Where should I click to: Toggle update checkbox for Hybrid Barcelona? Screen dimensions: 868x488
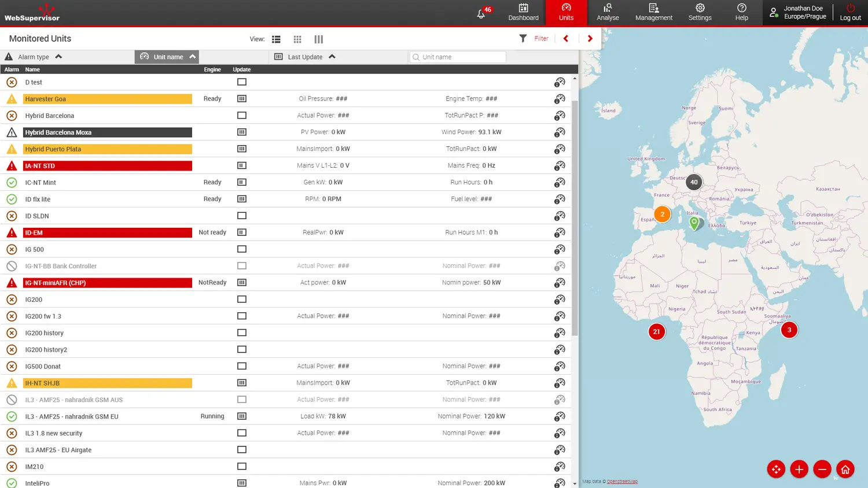[x=242, y=116]
